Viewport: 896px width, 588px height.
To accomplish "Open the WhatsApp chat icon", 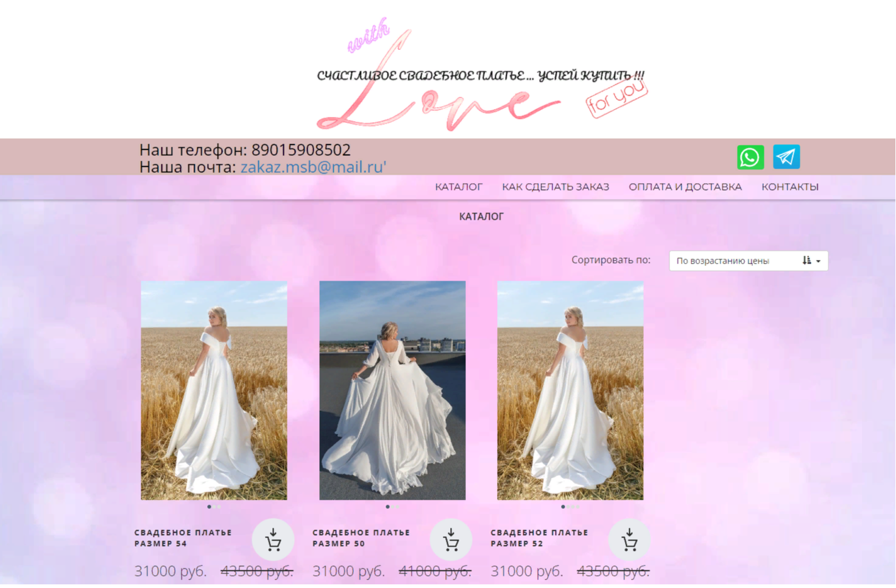I will tap(750, 157).
